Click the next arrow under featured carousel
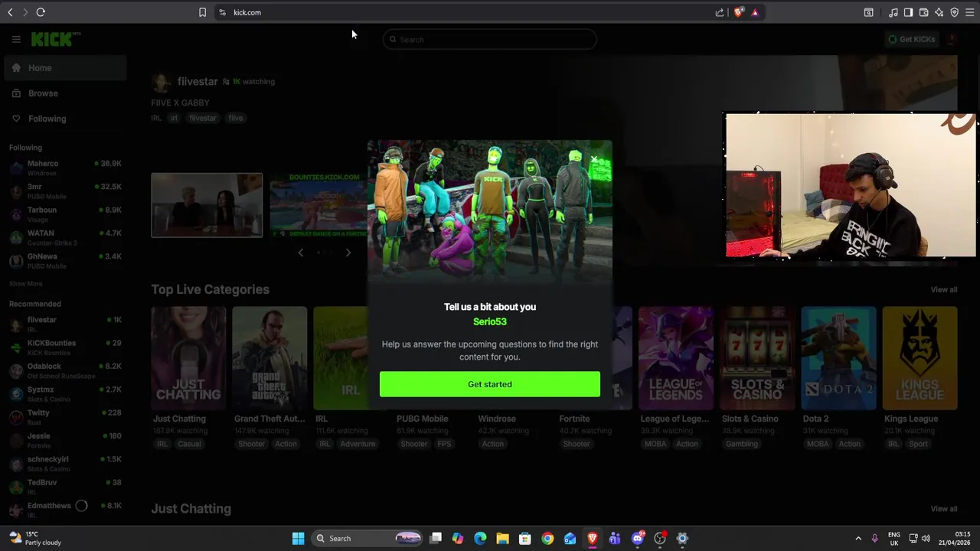The image size is (980, 551). point(348,253)
